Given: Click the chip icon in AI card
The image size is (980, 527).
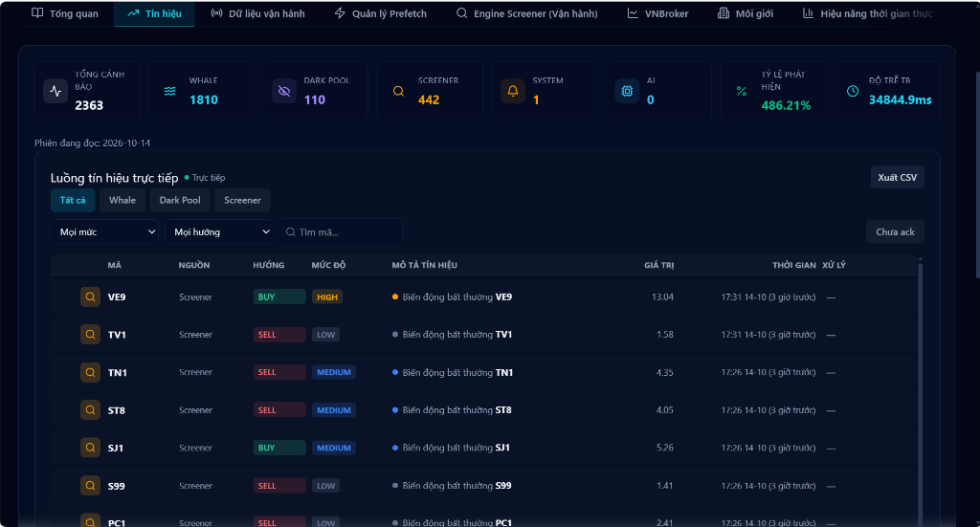Looking at the screenshot, I should (x=628, y=91).
